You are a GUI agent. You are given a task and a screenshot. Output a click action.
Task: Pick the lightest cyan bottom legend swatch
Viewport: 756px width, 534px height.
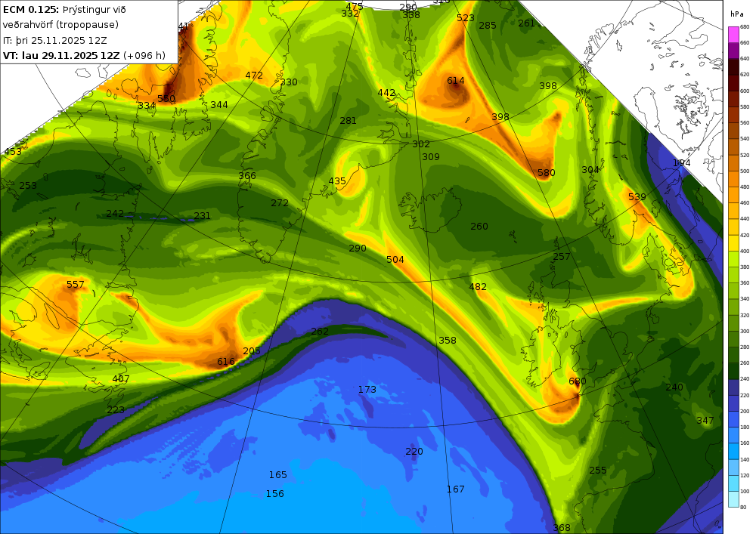(x=733, y=499)
